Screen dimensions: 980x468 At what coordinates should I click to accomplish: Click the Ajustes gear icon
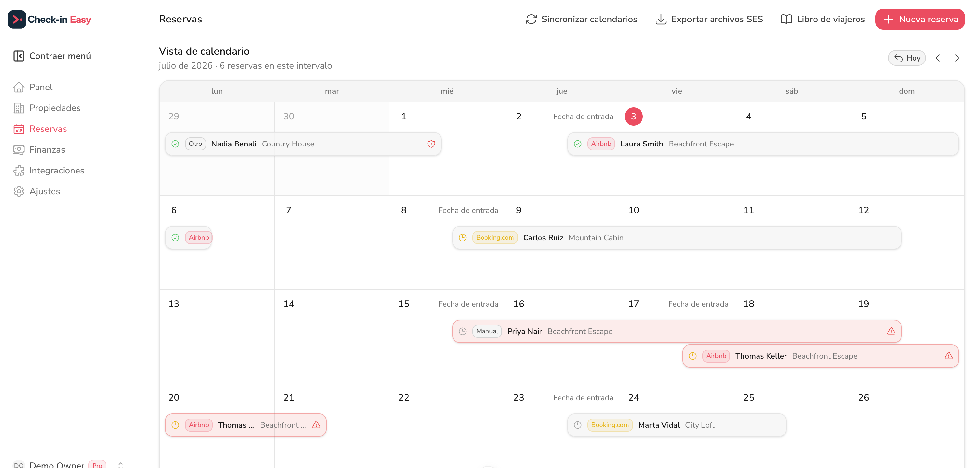pos(19,191)
